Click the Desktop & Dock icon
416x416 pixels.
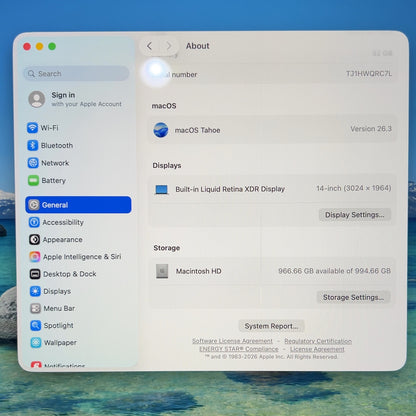click(35, 274)
